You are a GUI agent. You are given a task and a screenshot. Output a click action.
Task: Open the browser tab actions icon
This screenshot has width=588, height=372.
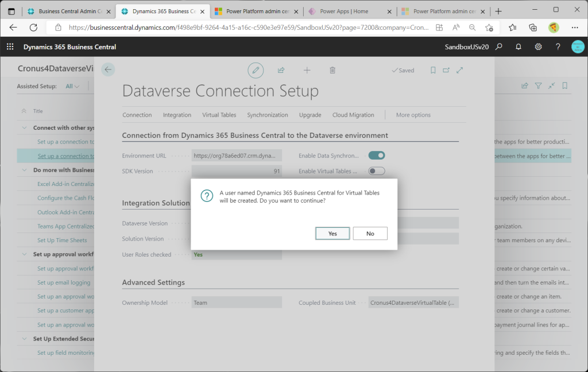click(11, 11)
